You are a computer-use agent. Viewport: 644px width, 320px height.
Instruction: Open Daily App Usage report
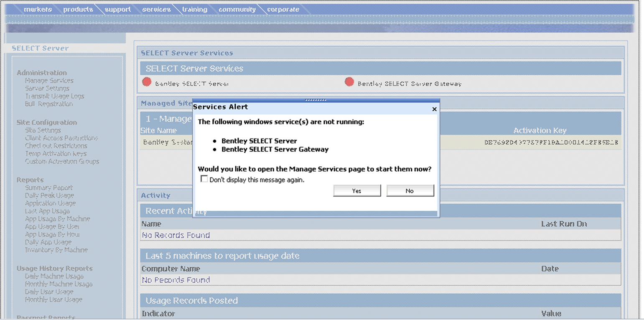click(48, 242)
